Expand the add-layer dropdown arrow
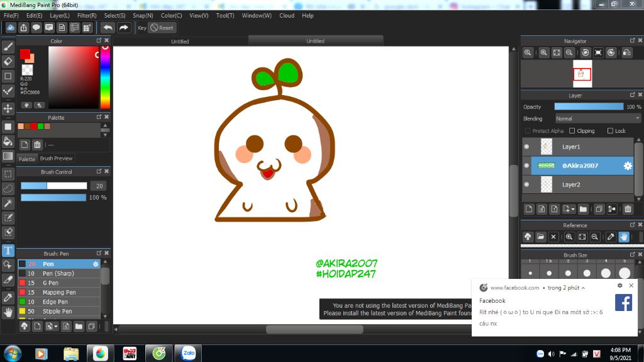This screenshot has height=362, width=644. click(x=573, y=210)
